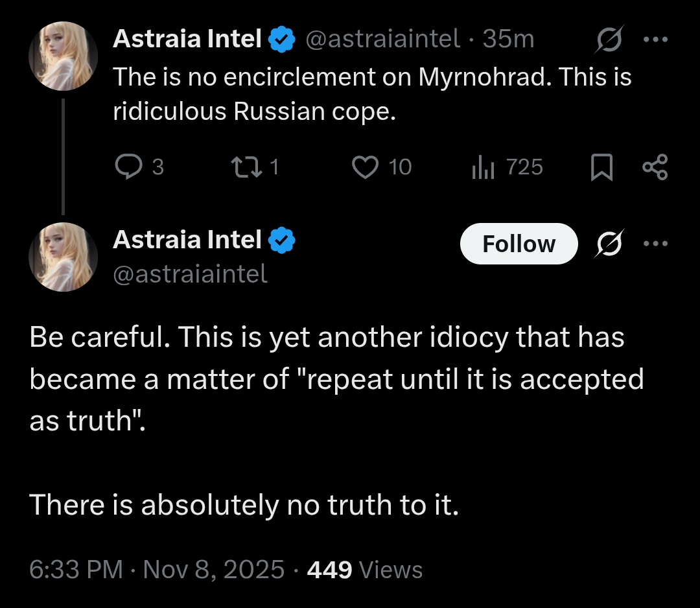This screenshot has height=608, width=700.
Task: Click Astraia Intel name on main tweet
Action: [x=187, y=240]
